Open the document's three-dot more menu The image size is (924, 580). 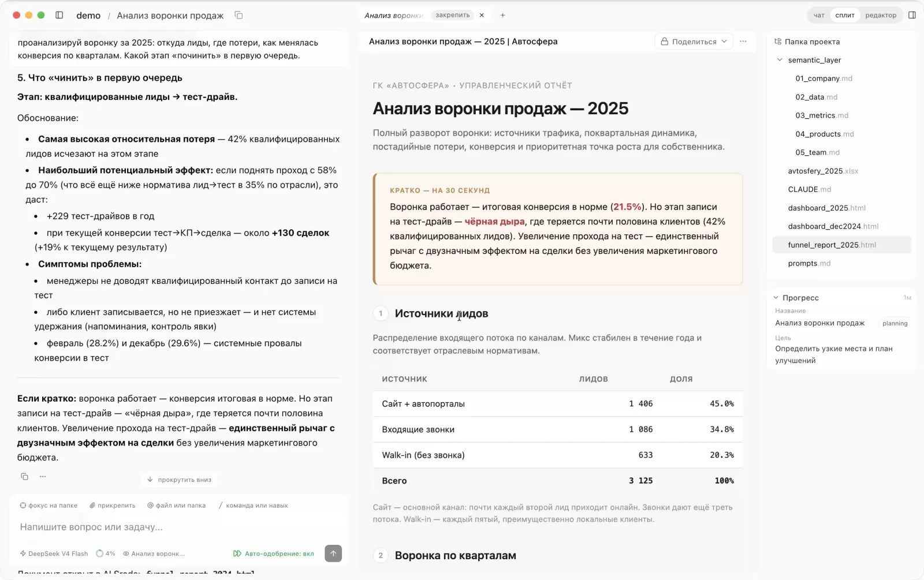tap(743, 42)
